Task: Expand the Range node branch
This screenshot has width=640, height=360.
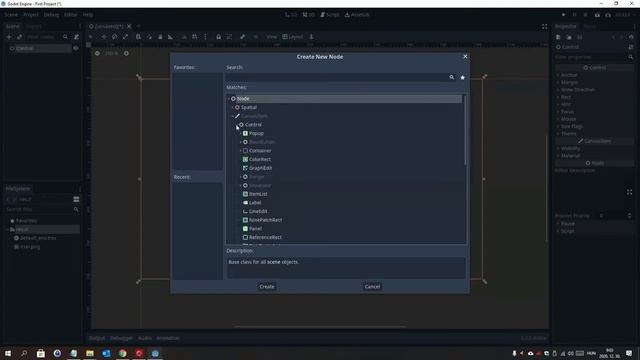Action: pos(241,177)
